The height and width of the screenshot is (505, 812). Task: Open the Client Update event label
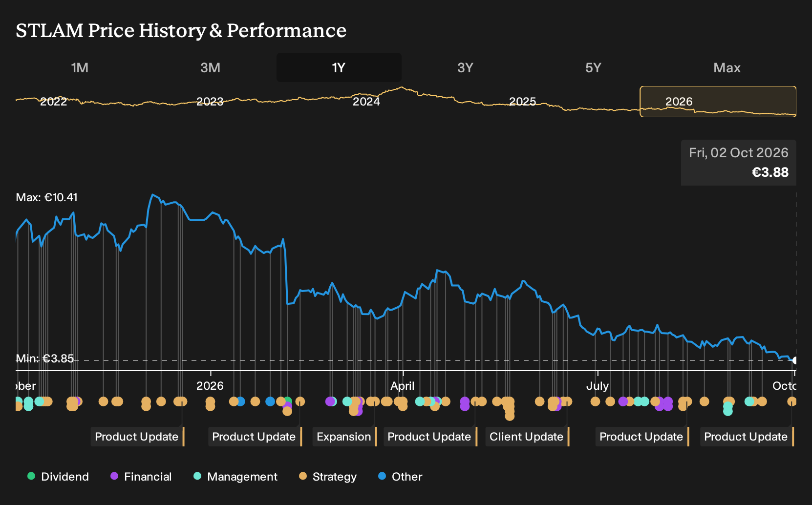pos(528,437)
